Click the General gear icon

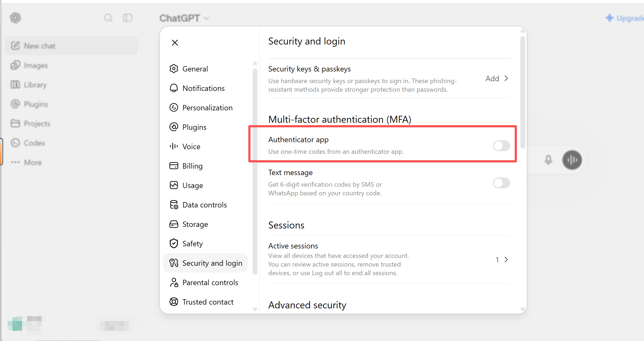click(174, 69)
